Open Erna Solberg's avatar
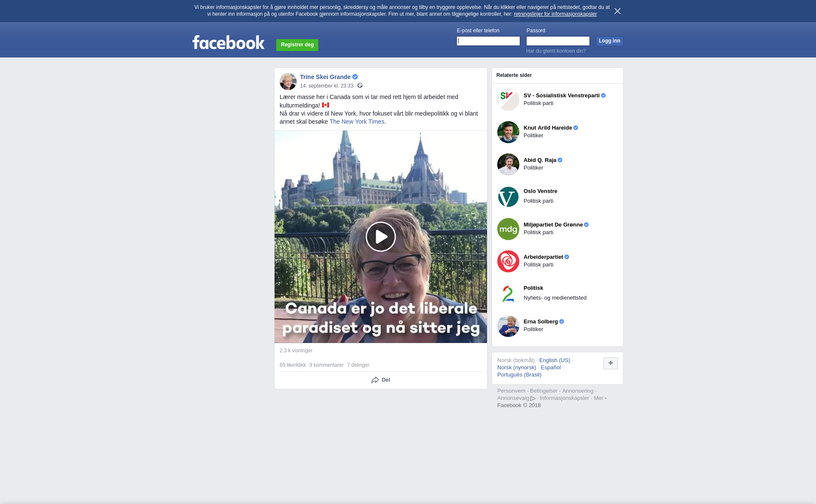The height and width of the screenshot is (504, 816). pos(508,326)
